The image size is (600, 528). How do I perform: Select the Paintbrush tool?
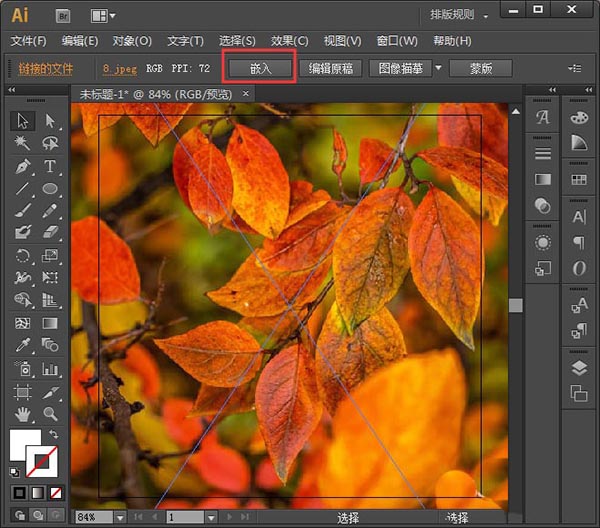coord(23,210)
